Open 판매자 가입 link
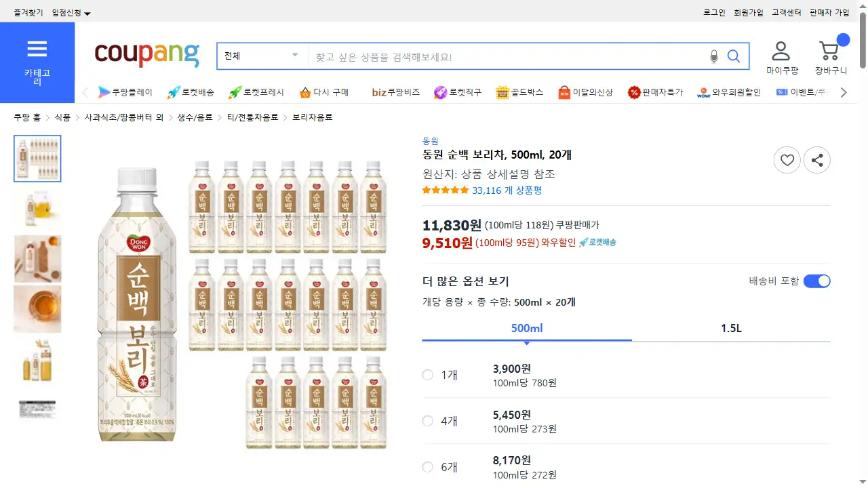 tap(829, 13)
